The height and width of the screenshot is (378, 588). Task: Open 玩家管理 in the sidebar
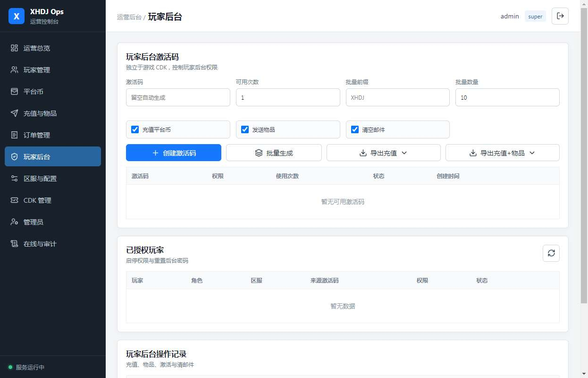pos(53,70)
